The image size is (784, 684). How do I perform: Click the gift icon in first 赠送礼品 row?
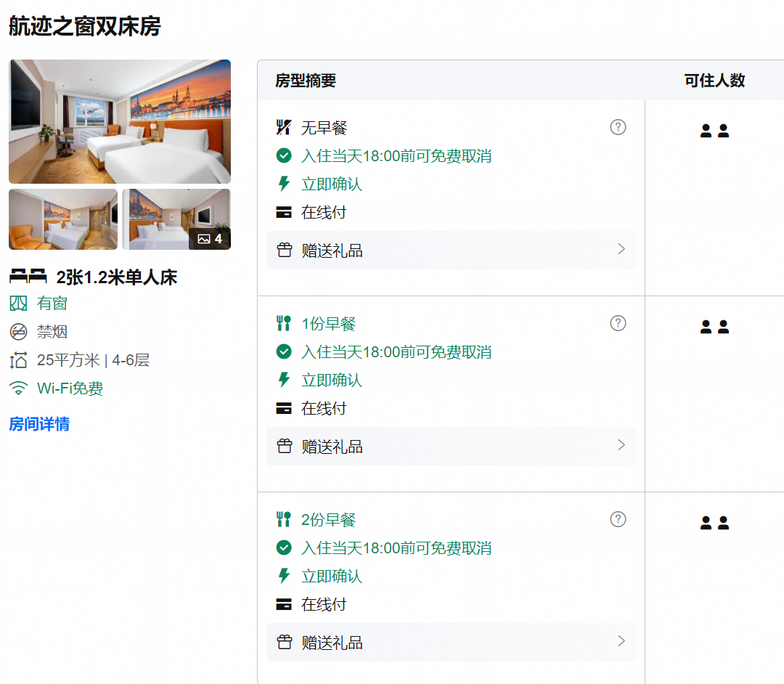click(285, 250)
